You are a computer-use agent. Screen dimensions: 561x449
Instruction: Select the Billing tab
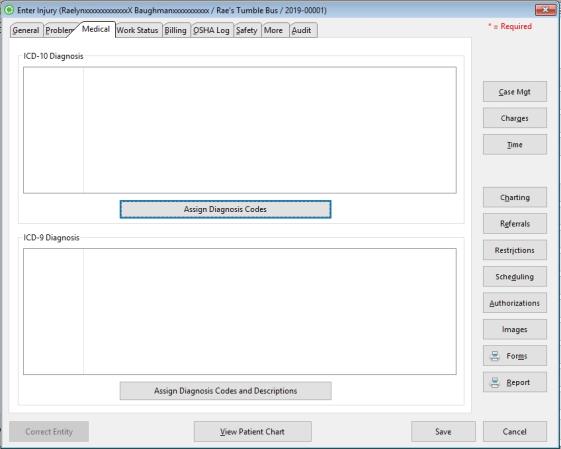(x=176, y=30)
